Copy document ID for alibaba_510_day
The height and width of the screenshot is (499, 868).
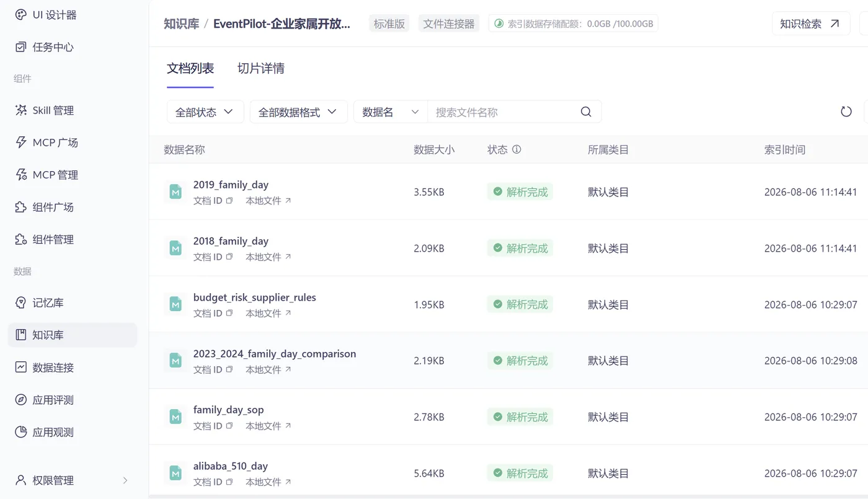229,482
